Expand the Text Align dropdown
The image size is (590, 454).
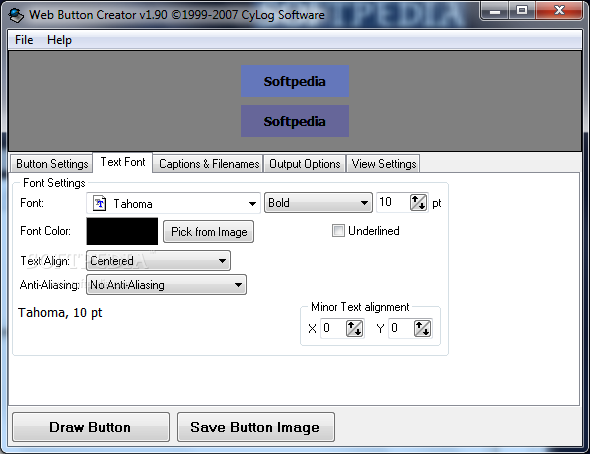pyautogui.click(x=158, y=261)
